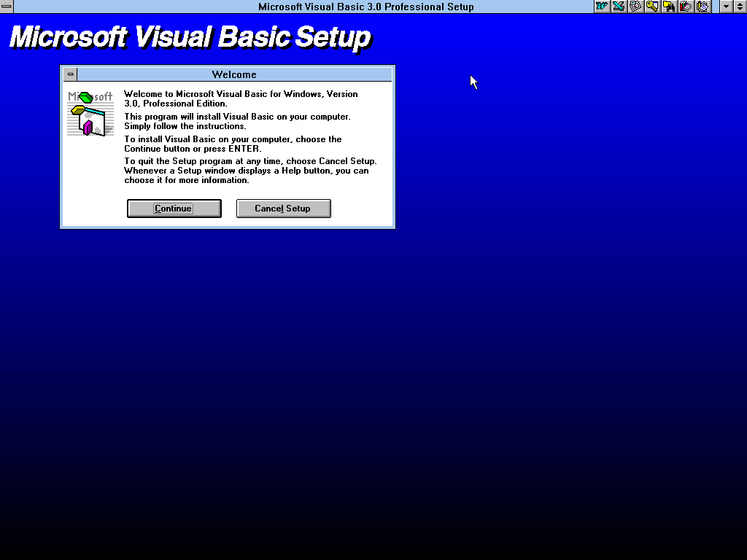Click the Welcome dialog title bar

coord(234,74)
